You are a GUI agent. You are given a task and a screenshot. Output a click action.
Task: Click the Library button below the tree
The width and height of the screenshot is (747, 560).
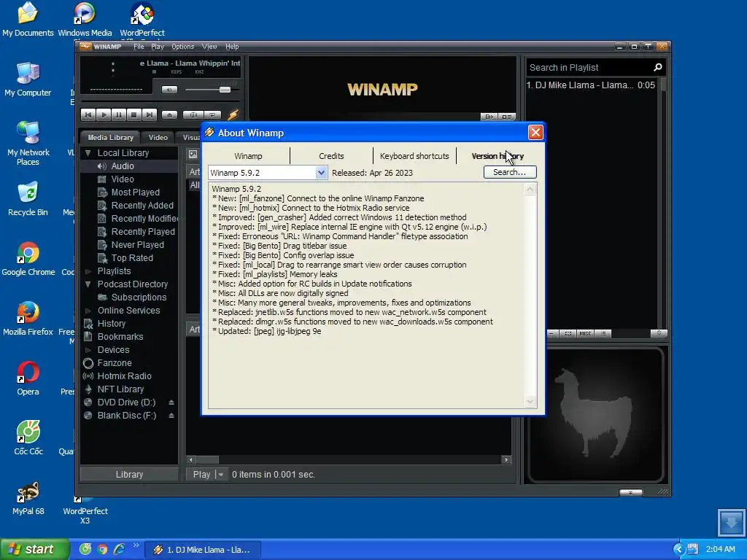click(x=129, y=475)
